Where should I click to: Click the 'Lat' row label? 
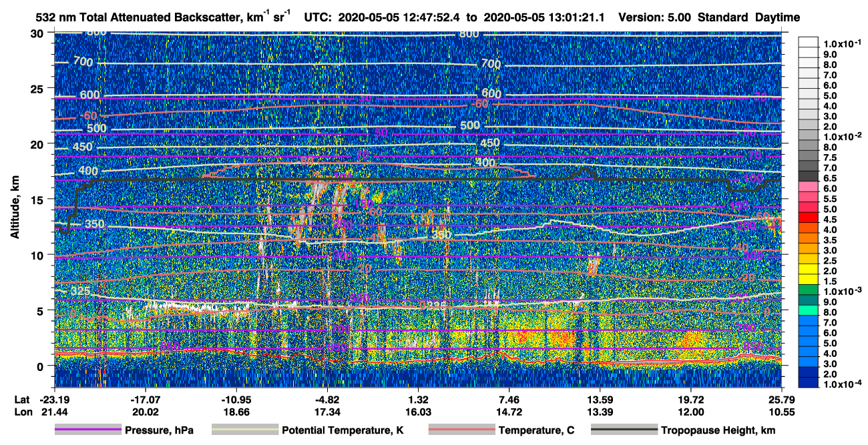pos(21,400)
